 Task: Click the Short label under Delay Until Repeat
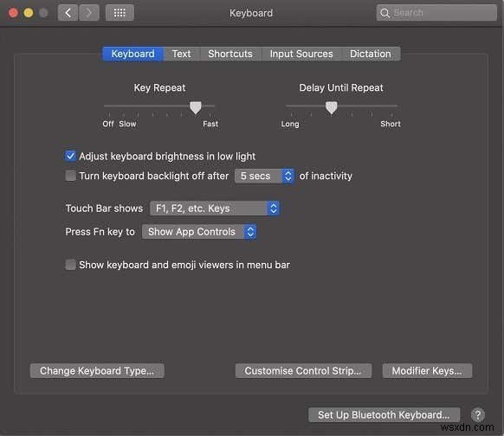point(391,124)
